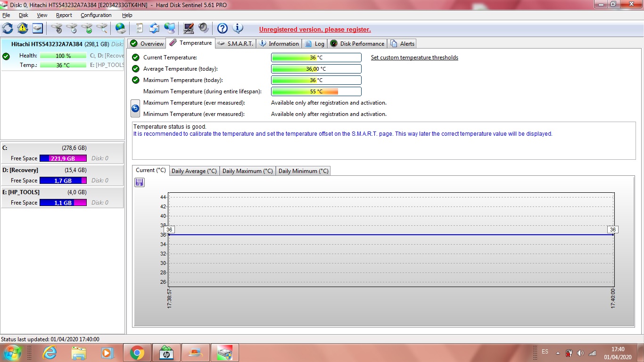Click the speaker sound toolbar icon

[x=204, y=28]
